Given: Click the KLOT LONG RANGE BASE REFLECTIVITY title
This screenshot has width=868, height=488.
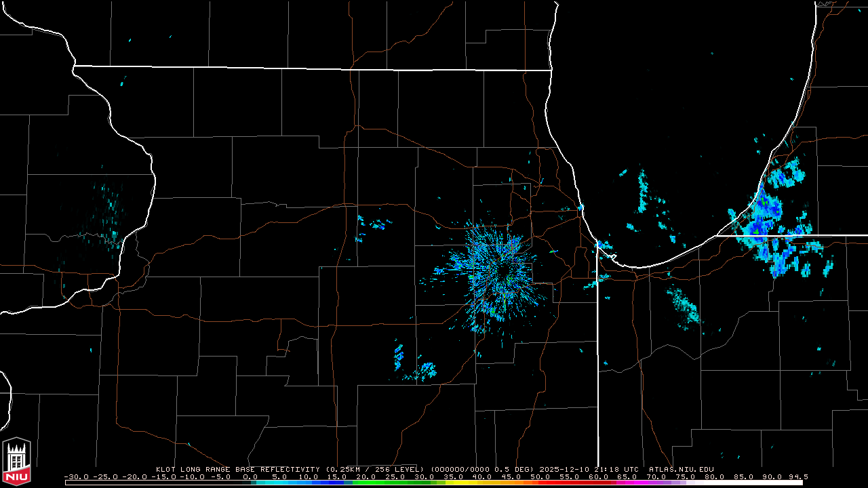Looking at the screenshot, I should [237, 469].
